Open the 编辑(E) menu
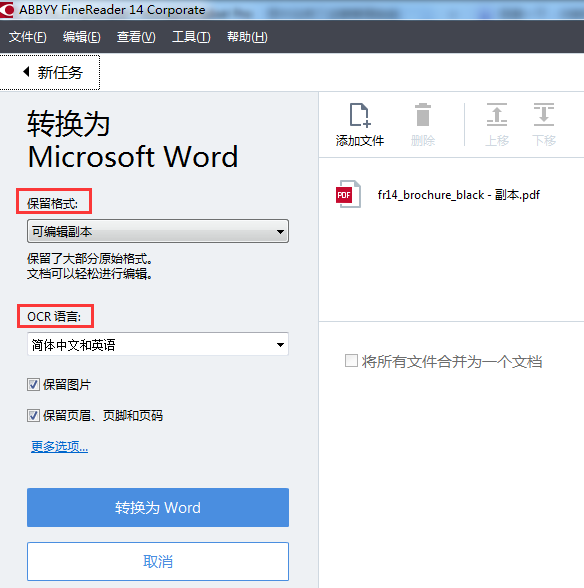 [x=82, y=37]
